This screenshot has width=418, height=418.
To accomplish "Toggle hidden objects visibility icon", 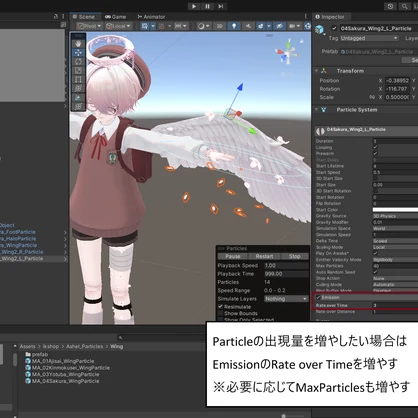I will click(279, 26).
